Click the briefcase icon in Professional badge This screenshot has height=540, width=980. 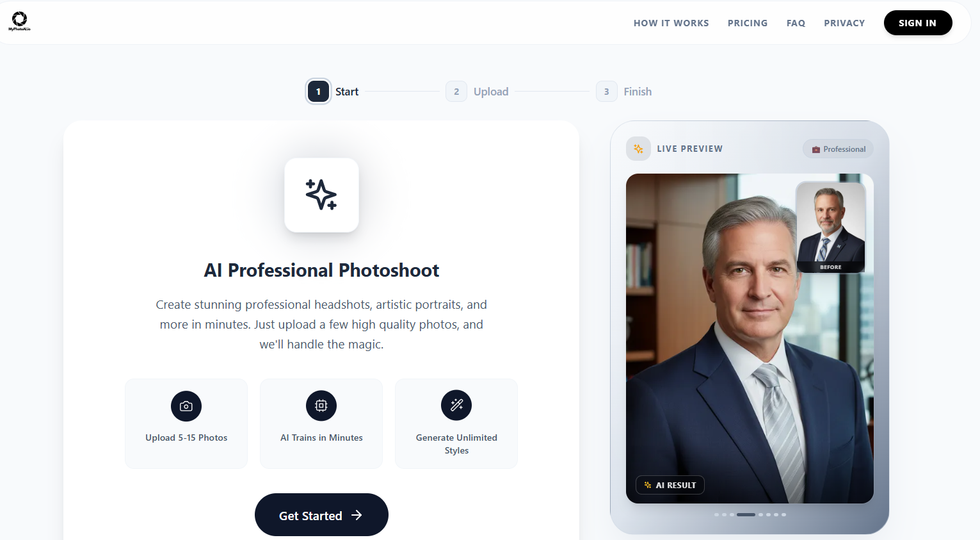pyautogui.click(x=816, y=149)
